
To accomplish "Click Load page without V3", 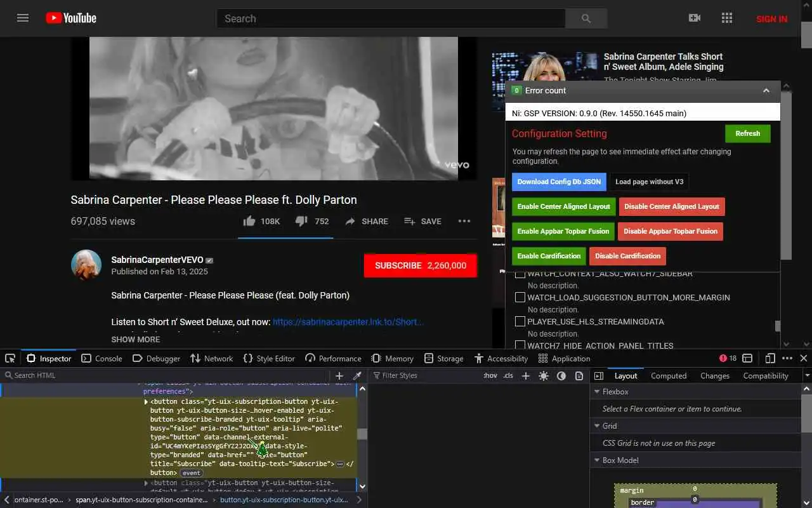I will click(649, 182).
